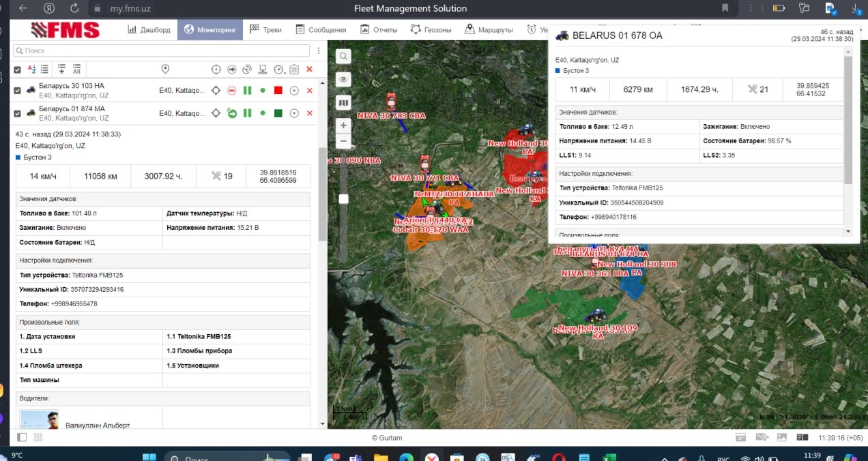Open options circle for Беларусь 01 874 МА
Image resolution: width=868 pixels, height=461 pixels.
coord(294,113)
